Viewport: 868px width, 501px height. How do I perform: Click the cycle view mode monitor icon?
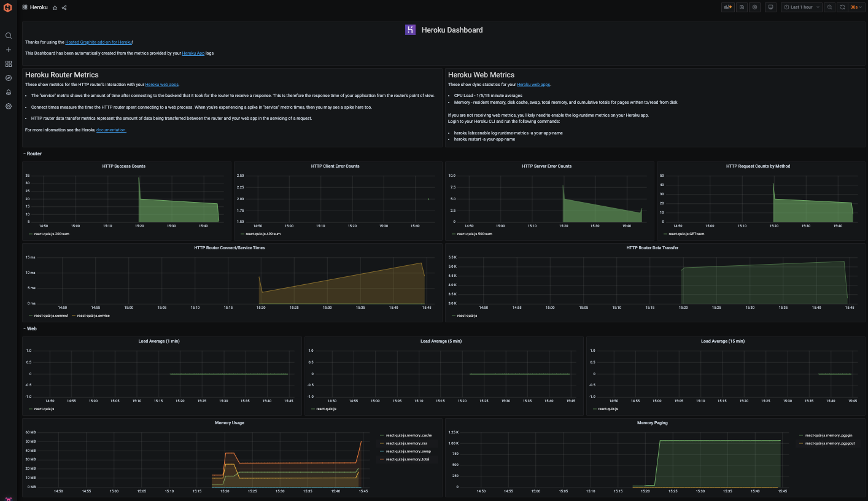click(770, 7)
